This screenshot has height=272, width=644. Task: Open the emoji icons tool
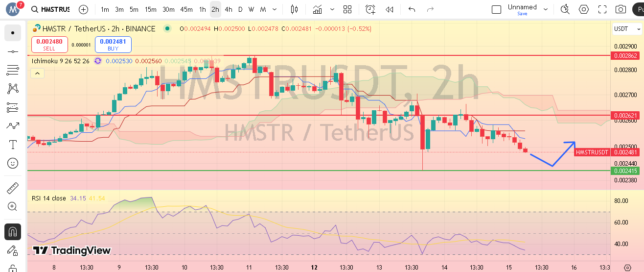pos(13,163)
